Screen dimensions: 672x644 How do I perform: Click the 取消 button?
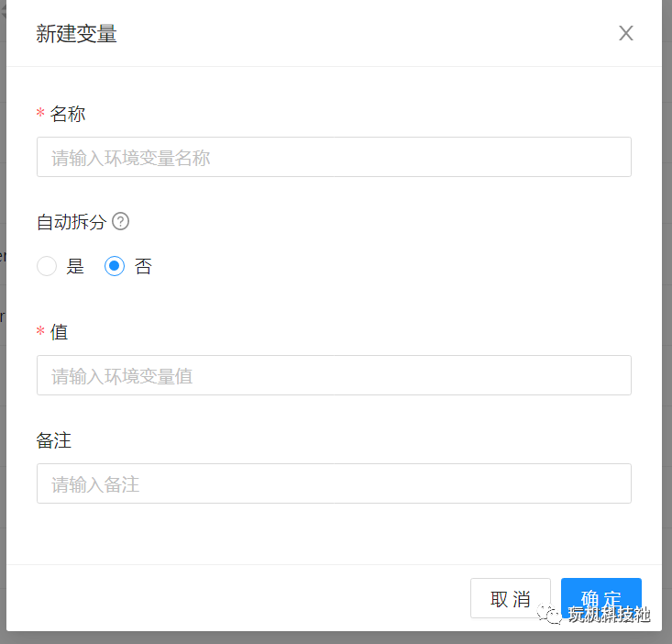coord(511,598)
